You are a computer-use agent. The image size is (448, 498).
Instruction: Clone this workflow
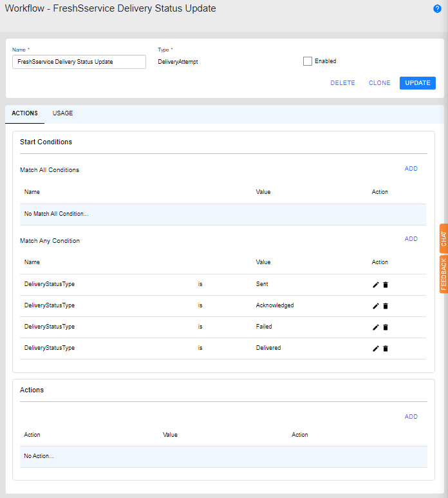(x=379, y=83)
